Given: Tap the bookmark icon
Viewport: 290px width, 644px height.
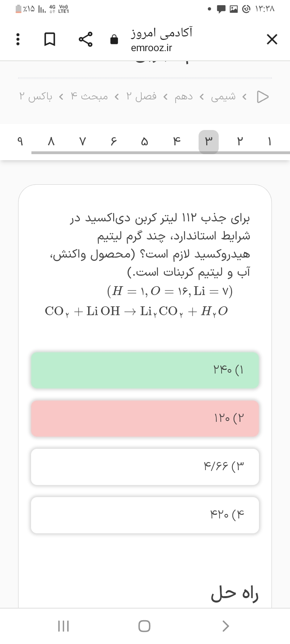Looking at the screenshot, I should (50, 39).
